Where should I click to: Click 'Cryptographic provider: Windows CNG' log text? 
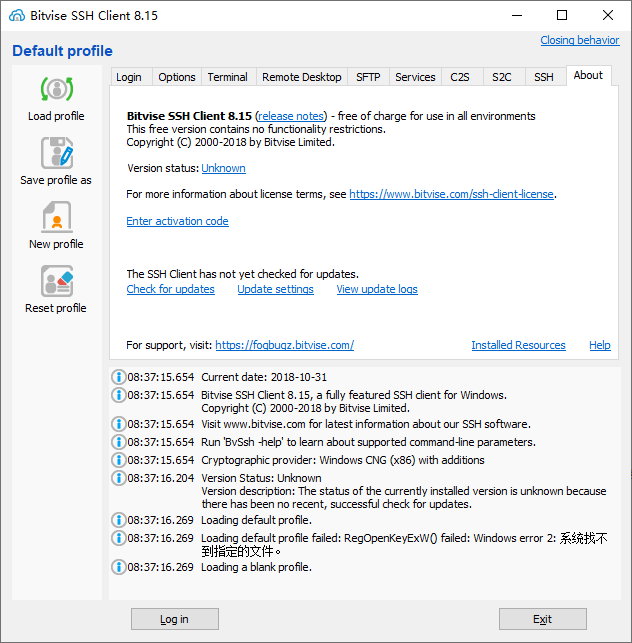[x=342, y=460]
